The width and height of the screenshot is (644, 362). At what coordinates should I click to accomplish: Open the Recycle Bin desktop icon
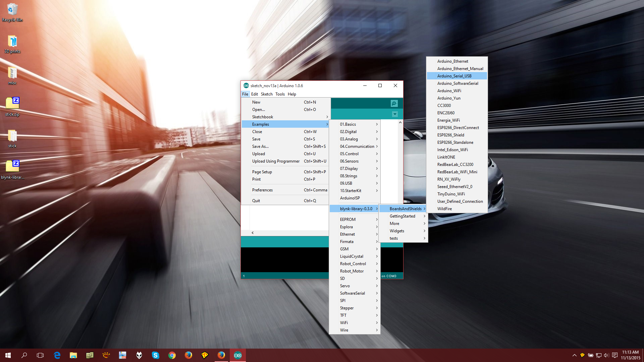pyautogui.click(x=12, y=12)
